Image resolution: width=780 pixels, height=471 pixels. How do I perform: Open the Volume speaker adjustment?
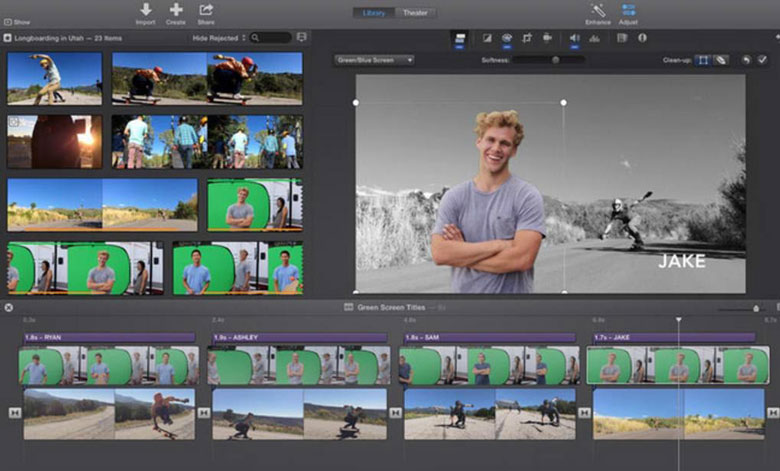[x=575, y=38]
